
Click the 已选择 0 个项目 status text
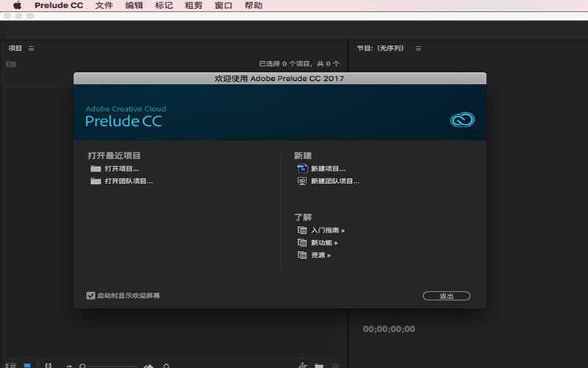pyautogui.click(x=300, y=64)
